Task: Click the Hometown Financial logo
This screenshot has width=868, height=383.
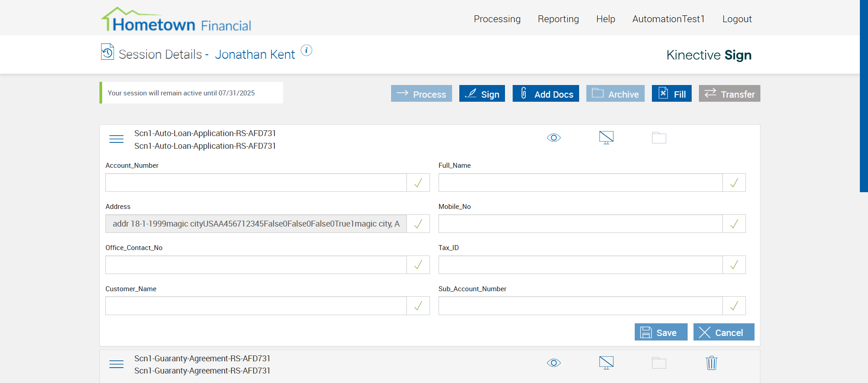Action: [176, 20]
